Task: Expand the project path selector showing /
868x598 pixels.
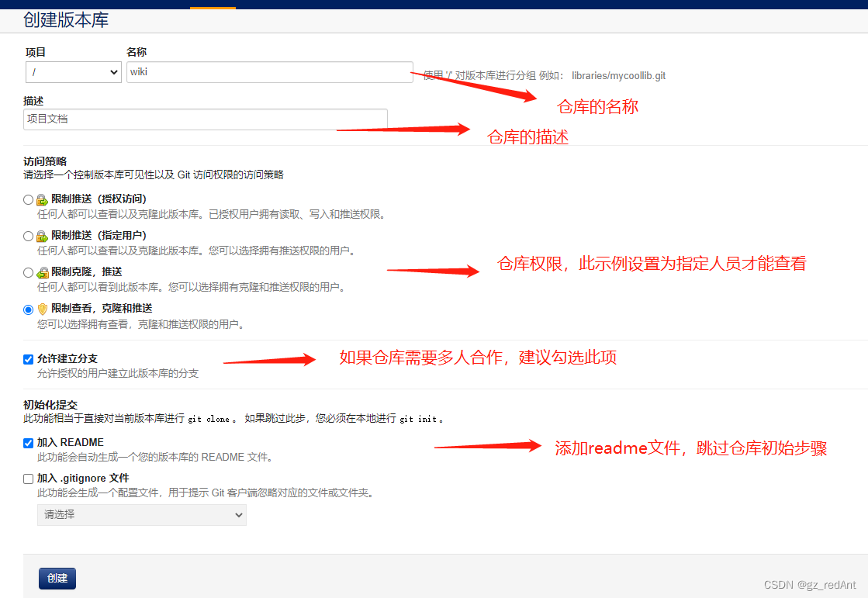Action: 73,71
